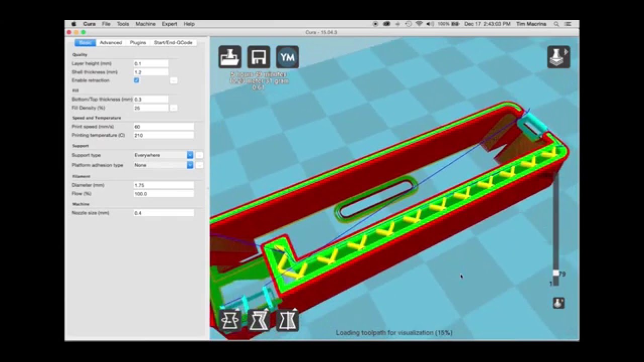Screen dimensions: 644x362
Task: Click the 'Support' section heading
Action: coord(80,146)
